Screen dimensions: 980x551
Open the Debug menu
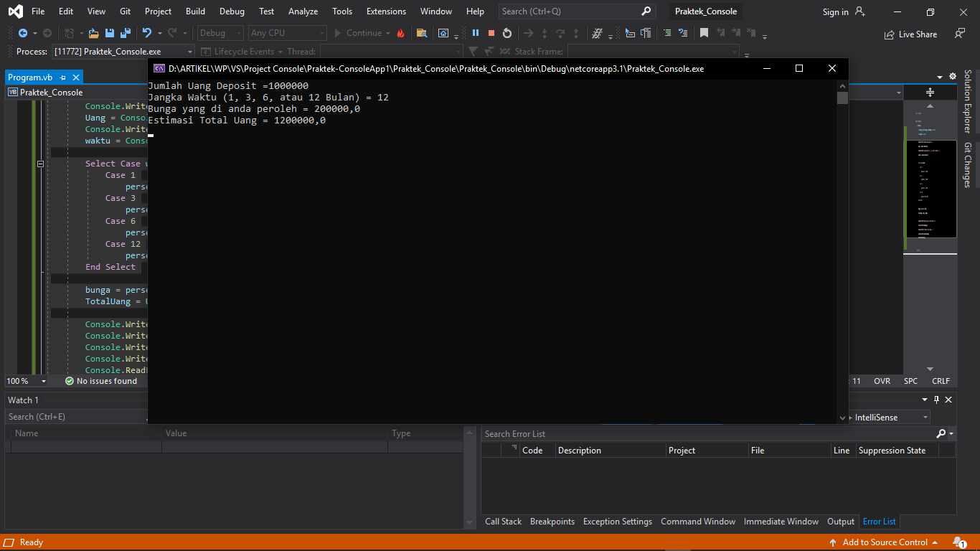click(232, 11)
